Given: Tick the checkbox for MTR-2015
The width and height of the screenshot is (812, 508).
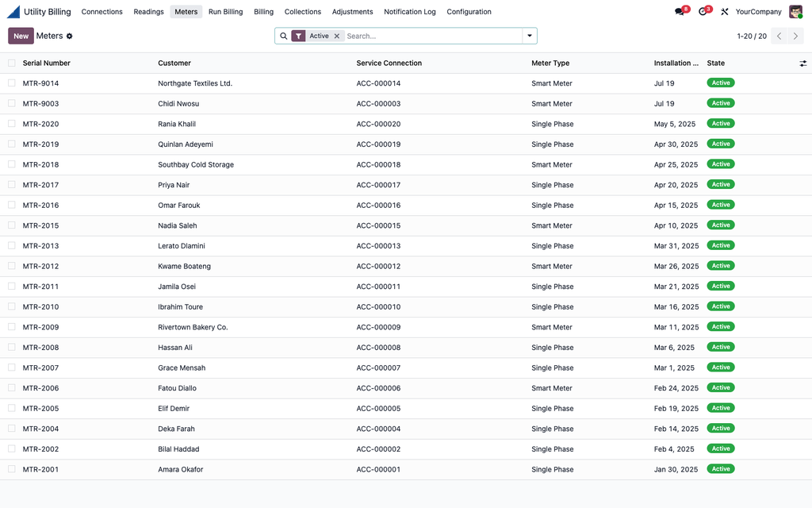Looking at the screenshot, I should pyautogui.click(x=11, y=225).
